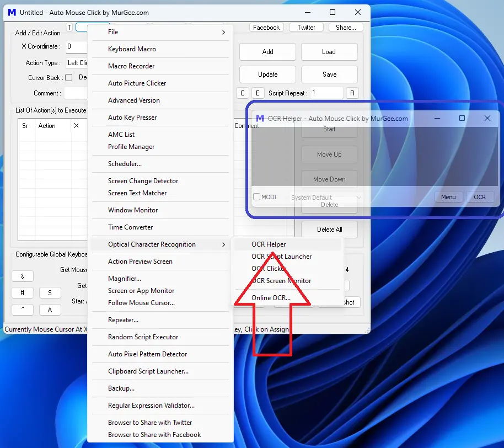Click the OCR Helper window M logo icon
This screenshot has width=504, height=448.
260,119
